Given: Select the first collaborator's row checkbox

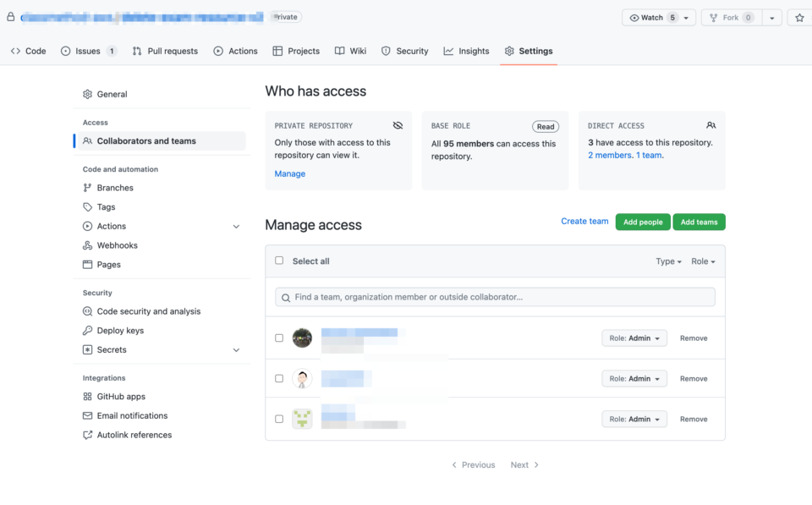Looking at the screenshot, I should pyautogui.click(x=279, y=338).
